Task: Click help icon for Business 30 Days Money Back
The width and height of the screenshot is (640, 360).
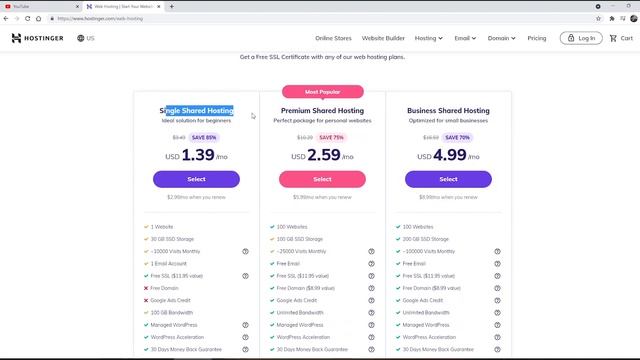Action: click(497, 349)
